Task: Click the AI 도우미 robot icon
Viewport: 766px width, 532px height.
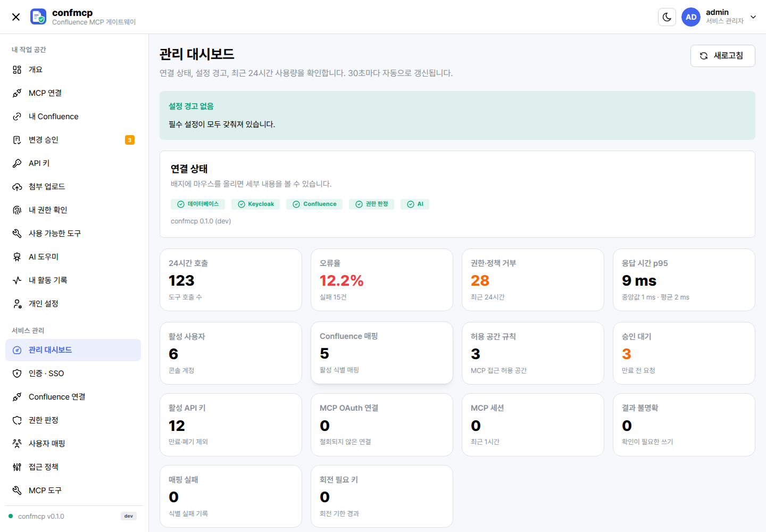Action: [x=17, y=257]
